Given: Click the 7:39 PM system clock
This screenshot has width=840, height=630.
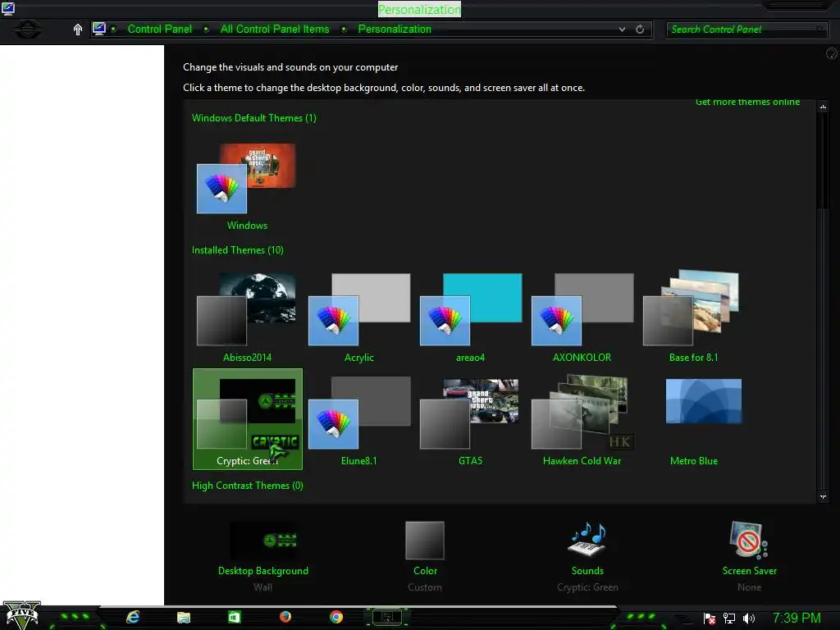Looking at the screenshot, I should coord(797,618).
